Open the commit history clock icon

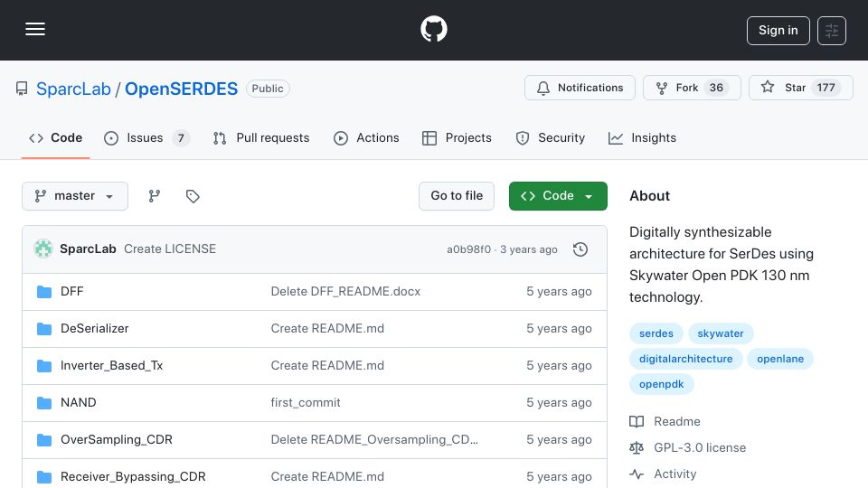tap(580, 249)
